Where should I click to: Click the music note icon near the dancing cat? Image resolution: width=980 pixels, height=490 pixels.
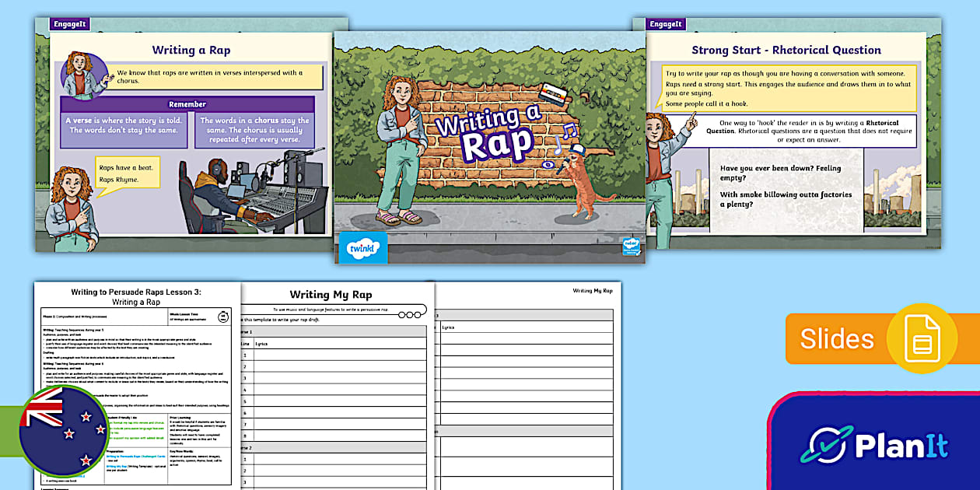tap(570, 131)
